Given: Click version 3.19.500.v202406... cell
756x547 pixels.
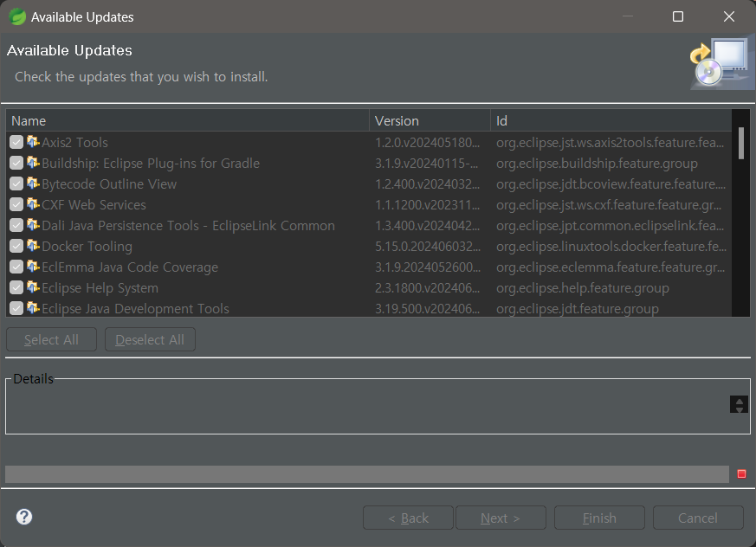Looking at the screenshot, I should pos(427,308).
